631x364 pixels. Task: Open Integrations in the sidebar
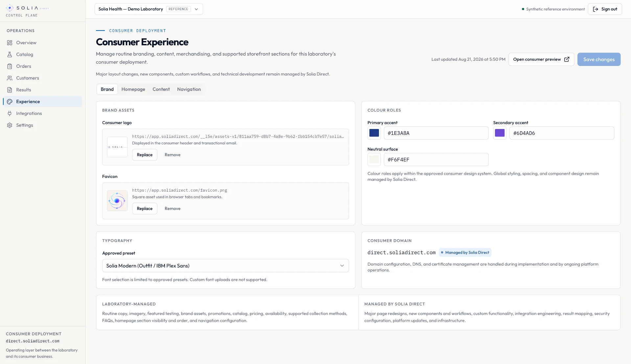tap(42, 114)
